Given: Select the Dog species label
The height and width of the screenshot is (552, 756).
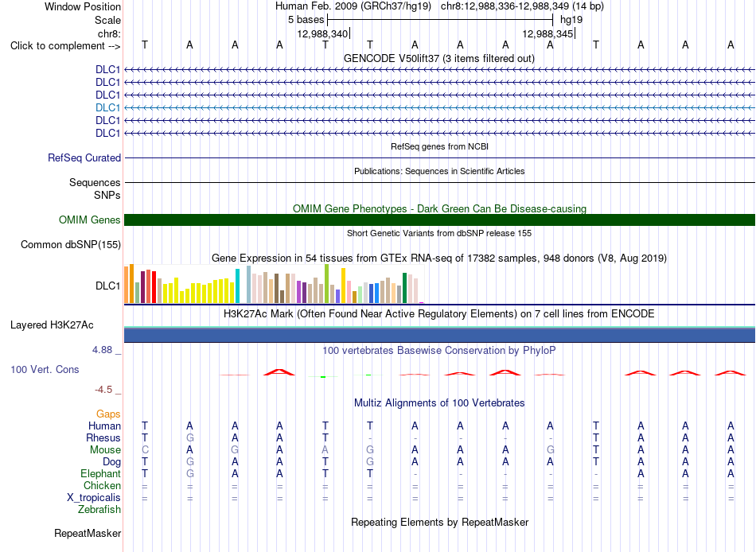Looking at the screenshot, I should [111, 462].
